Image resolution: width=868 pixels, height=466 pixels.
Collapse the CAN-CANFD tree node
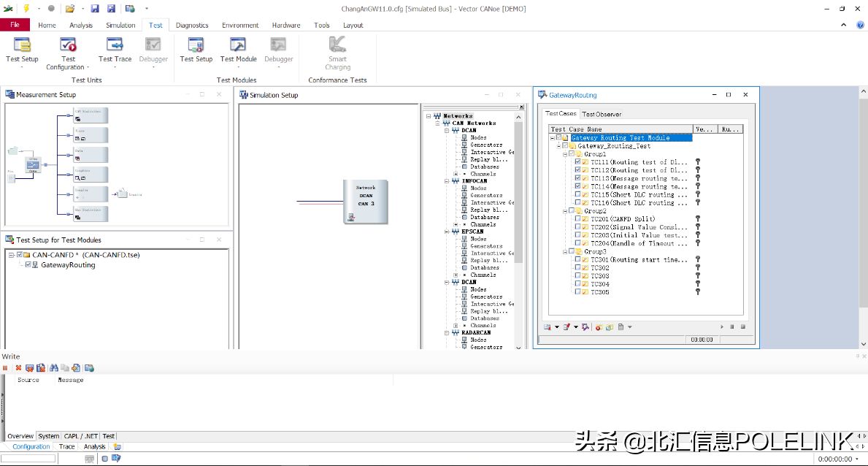pyautogui.click(x=11, y=255)
